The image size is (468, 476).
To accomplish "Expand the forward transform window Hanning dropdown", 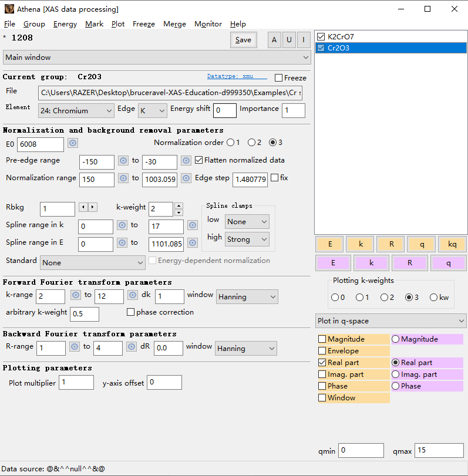I will click(247, 297).
